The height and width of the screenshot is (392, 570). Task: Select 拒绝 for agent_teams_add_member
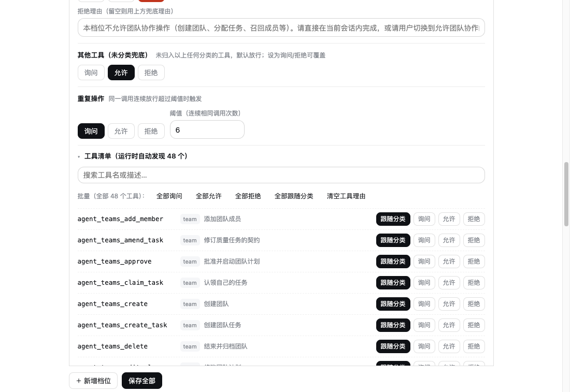point(474,219)
